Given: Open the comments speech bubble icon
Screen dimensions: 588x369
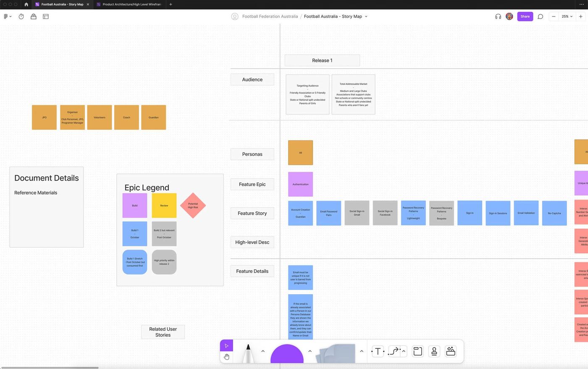Looking at the screenshot, I should (x=541, y=16).
